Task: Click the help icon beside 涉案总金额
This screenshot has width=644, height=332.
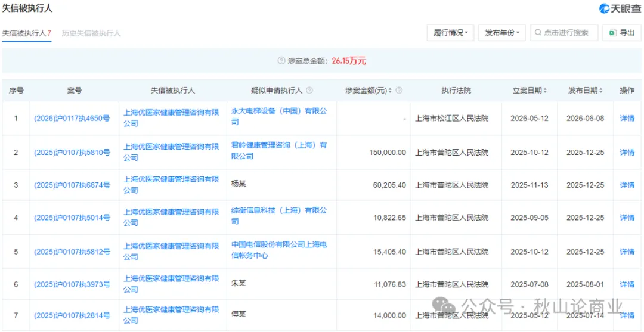Action: 281,61
